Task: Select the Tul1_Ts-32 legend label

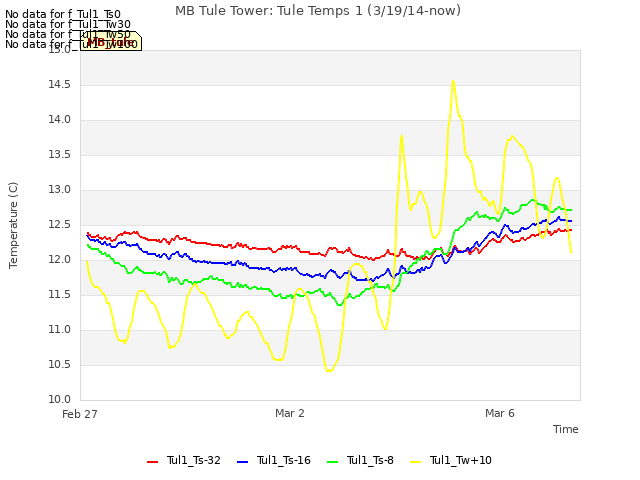Action: pyautogui.click(x=193, y=460)
